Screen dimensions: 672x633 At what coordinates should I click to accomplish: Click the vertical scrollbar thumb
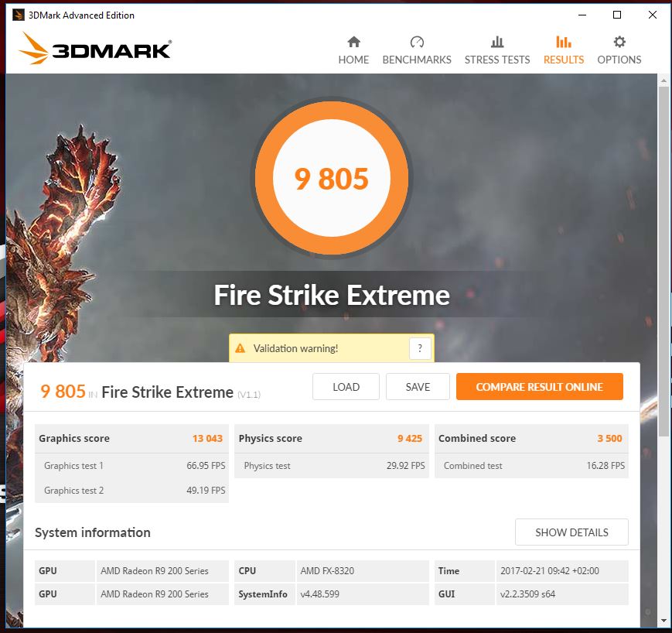tap(663, 262)
